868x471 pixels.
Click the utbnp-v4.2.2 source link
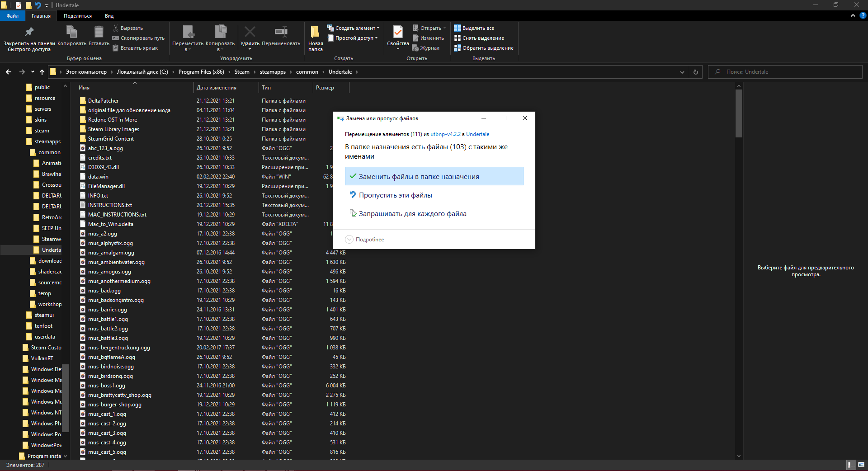[x=445, y=134]
